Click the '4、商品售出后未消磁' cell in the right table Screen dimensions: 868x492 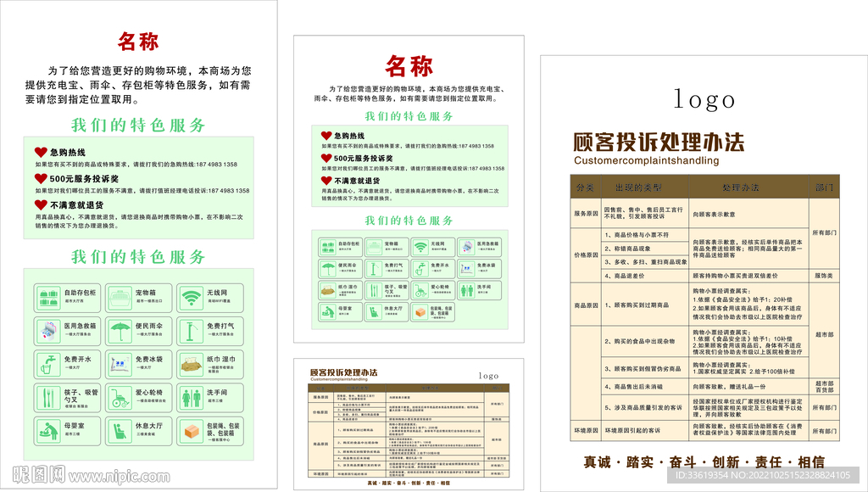click(645, 387)
